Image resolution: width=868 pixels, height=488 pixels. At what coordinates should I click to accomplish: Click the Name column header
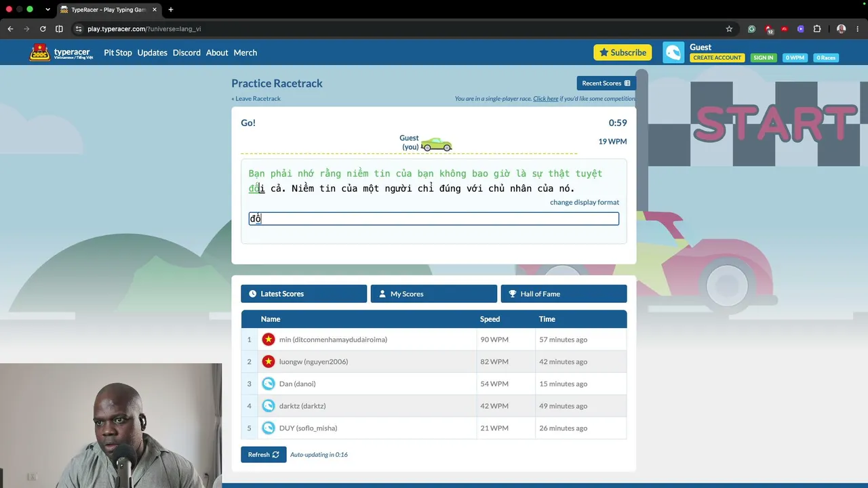(271, 319)
